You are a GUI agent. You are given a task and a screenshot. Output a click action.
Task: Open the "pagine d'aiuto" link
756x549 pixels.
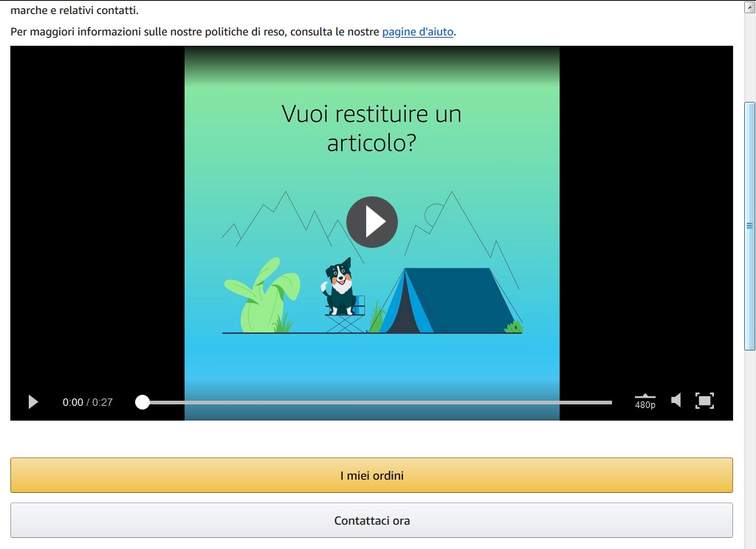click(x=418, y=32)
